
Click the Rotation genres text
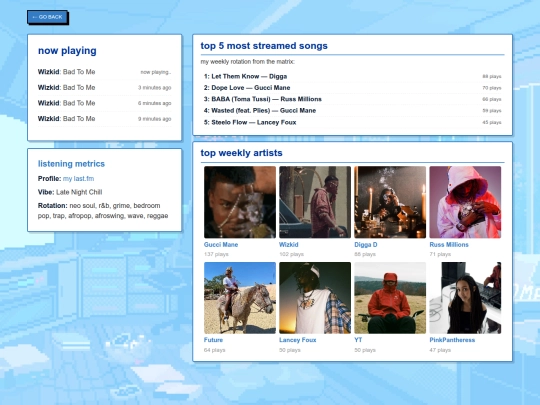pyautogui.click(x=103, y=211)
